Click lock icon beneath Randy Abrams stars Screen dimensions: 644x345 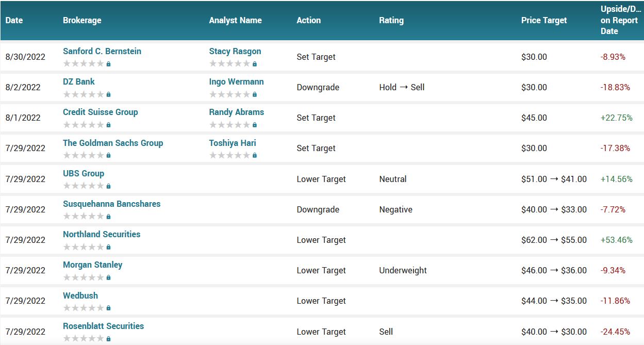(x=255, y=125)
